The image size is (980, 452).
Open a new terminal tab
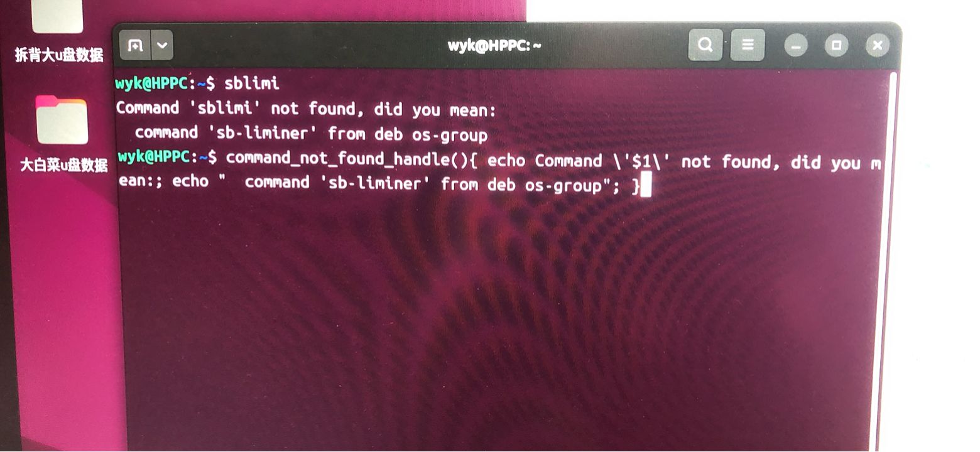tap(135, 45)
